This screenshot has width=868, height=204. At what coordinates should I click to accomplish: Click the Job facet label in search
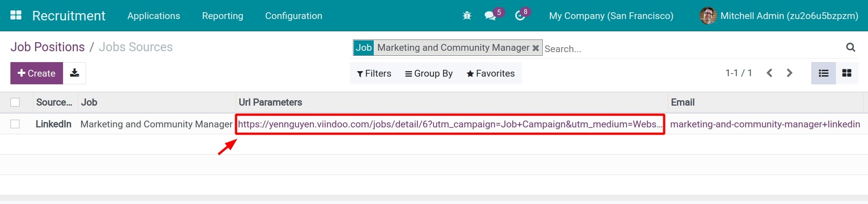(x=363, y=48)
